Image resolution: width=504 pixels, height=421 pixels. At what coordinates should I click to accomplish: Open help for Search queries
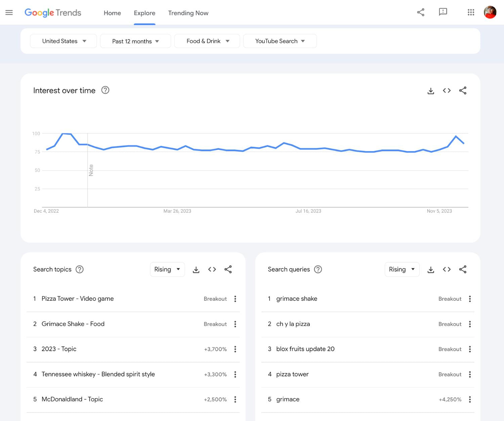tap(318, 269)
